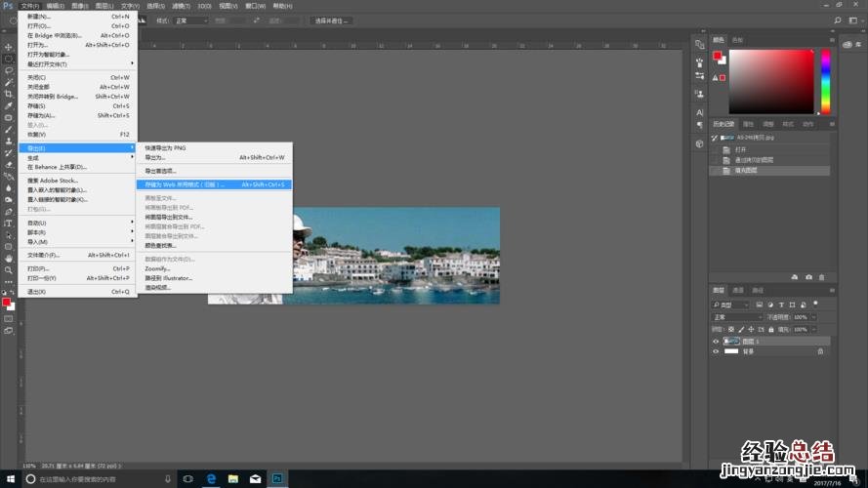Choose 快速导出为 PNG from the export submenu
The width and height of the screenshot is (868, 488).
(166, 147)
